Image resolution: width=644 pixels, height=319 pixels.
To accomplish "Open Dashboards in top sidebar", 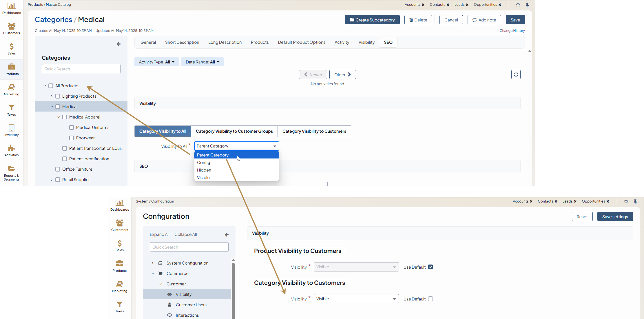I will point(11,8).
